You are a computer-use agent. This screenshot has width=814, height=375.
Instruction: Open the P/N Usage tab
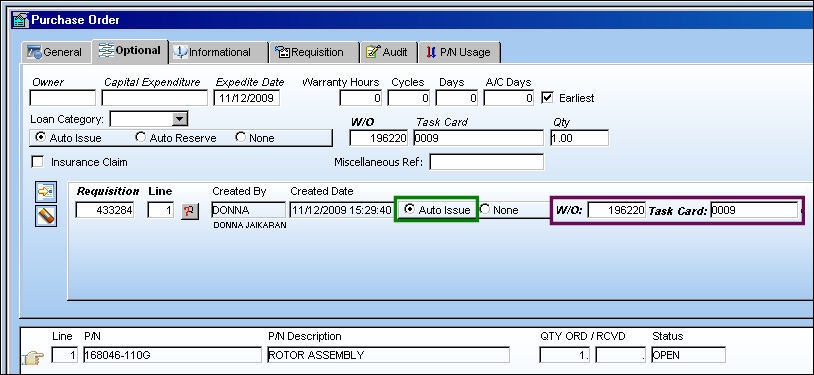coord(459,52)
